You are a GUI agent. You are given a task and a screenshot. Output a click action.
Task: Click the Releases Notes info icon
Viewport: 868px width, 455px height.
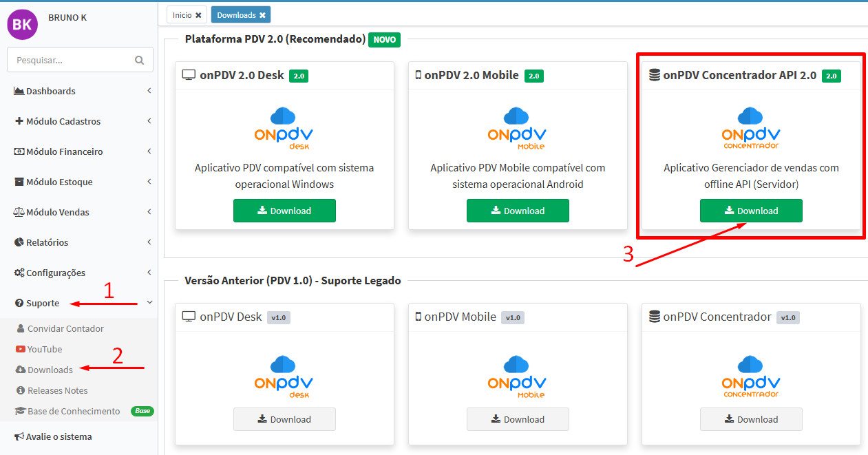(21, 390)
